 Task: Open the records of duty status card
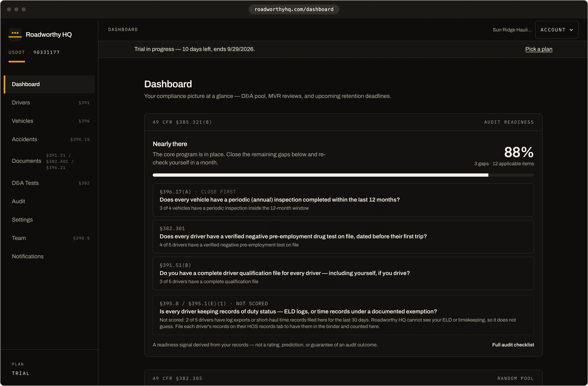coord(343,315)
